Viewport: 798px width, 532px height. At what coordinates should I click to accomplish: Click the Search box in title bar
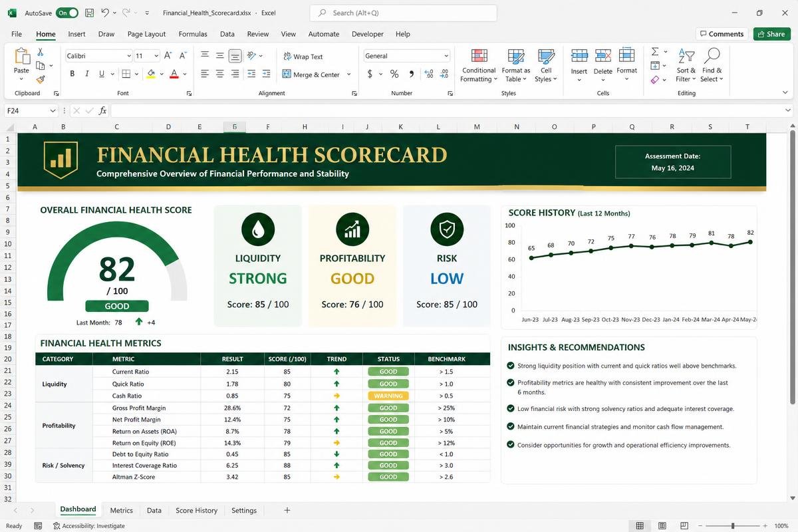[404, 13]
